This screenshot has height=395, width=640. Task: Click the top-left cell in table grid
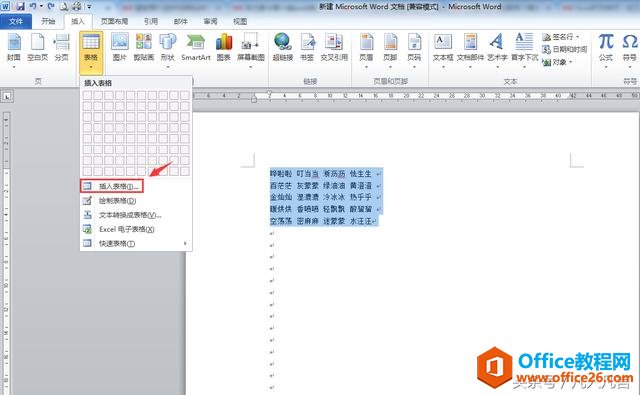pyautogui.click(x=87, y=95)
